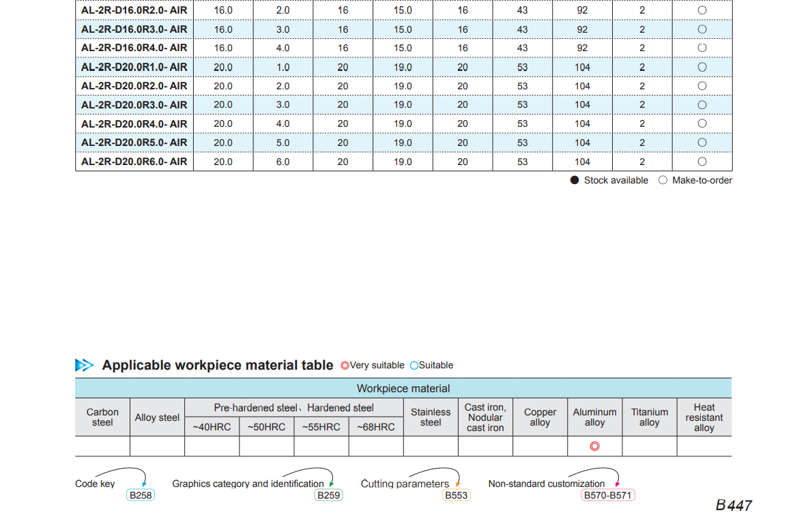Go to Cutting parameters page B553
The height and width of the screenshot is (532, 808).
tap(456, 495)
